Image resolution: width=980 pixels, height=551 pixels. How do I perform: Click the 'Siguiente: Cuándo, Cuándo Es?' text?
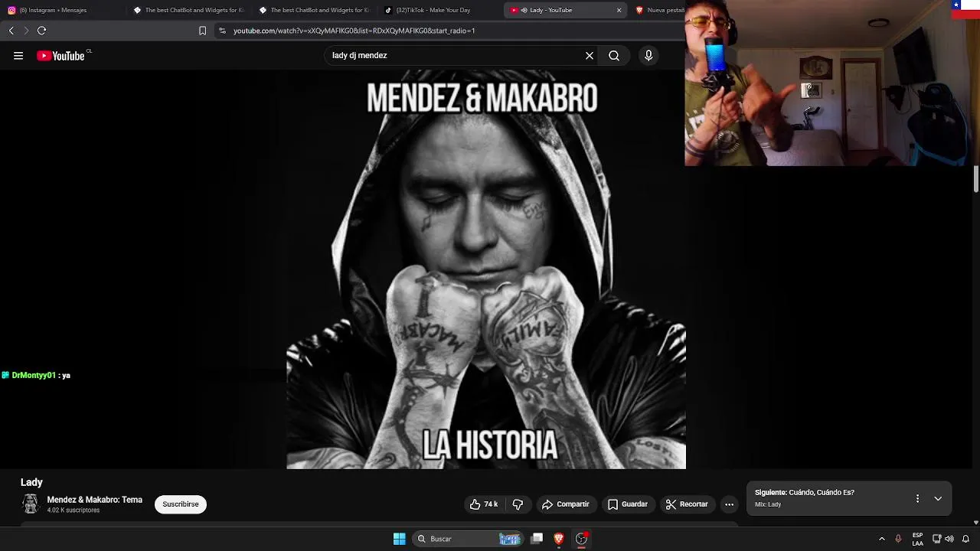point(805,493)
